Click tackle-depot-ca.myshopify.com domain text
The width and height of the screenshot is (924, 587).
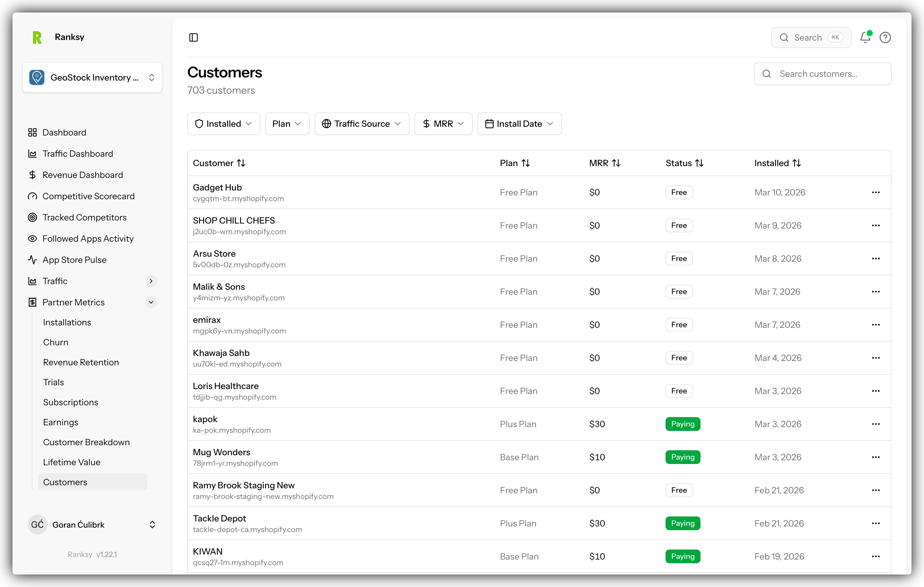[x=248, y=530]
